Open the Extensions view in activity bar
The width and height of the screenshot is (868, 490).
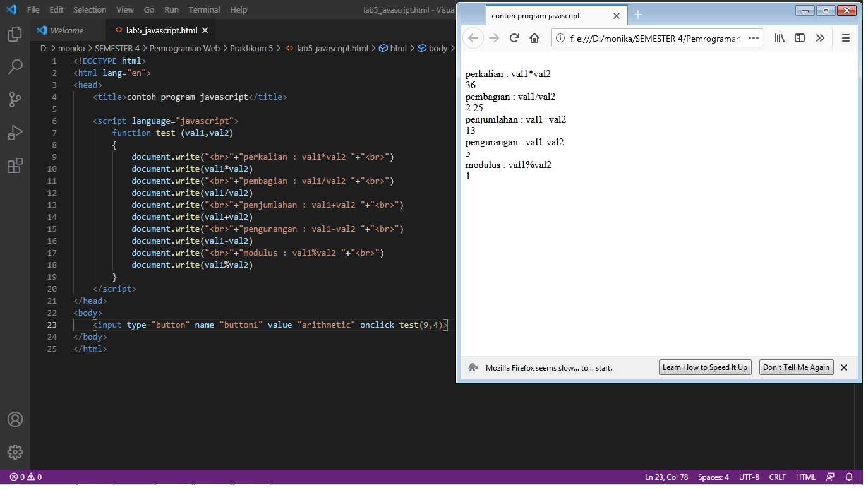15,165
